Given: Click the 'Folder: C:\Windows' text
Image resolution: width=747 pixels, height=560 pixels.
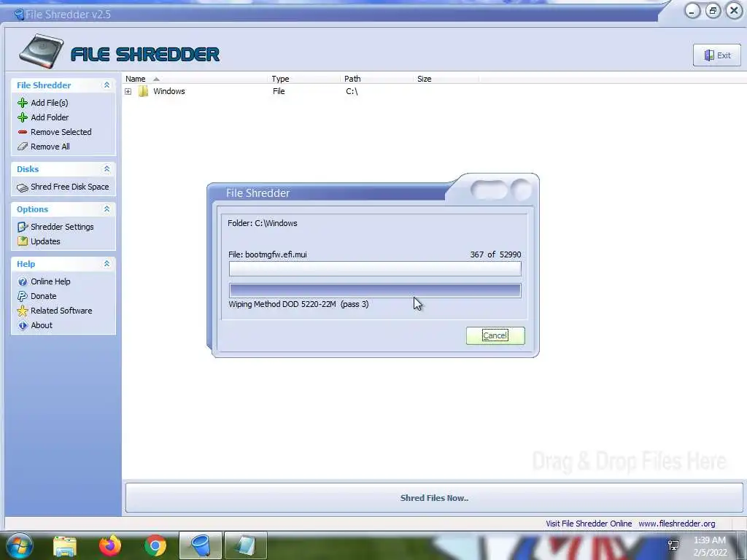Looking at the screenshot, I should [263, 223].
